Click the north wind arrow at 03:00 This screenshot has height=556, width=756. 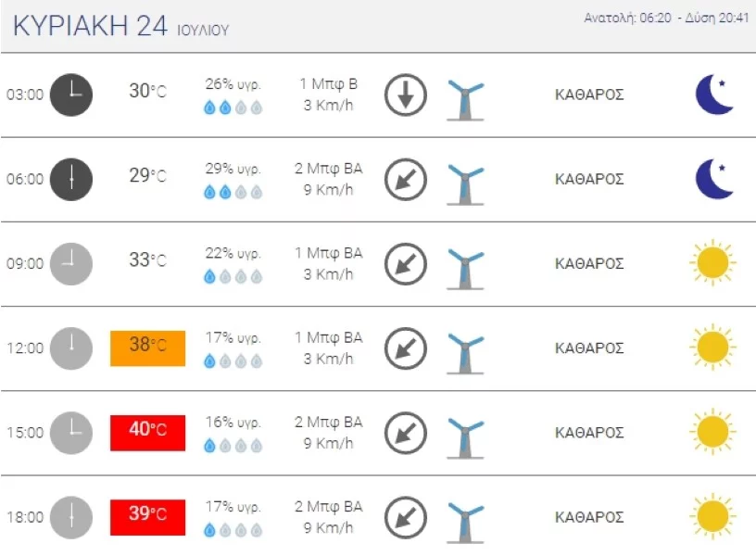(405, 95)
